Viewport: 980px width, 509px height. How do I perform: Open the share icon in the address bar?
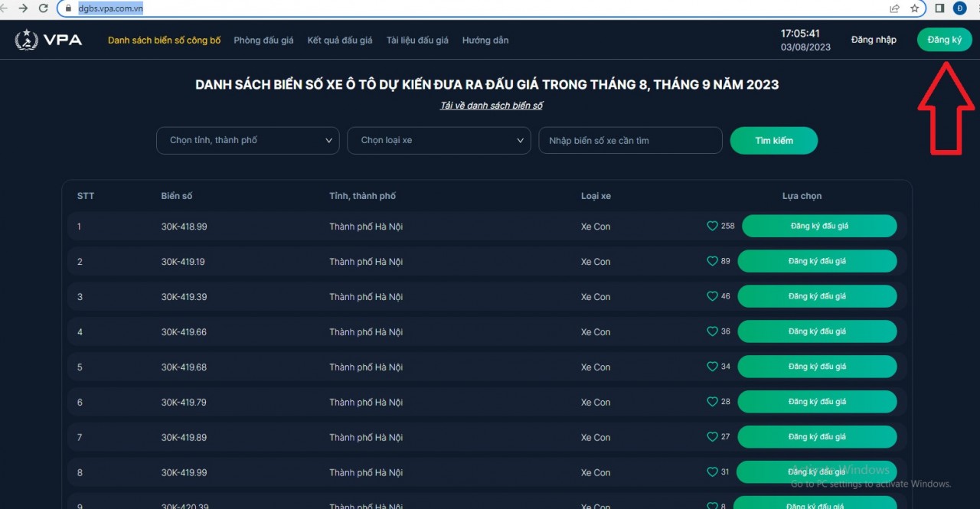893,8
